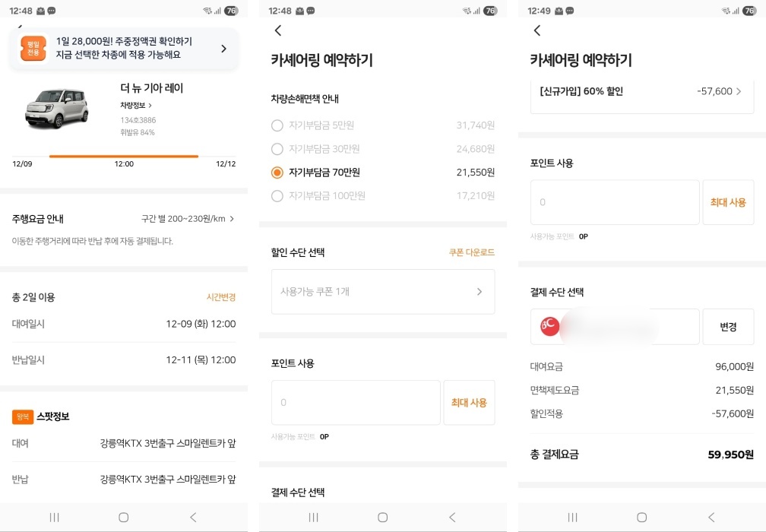This screenshot has width=766, height=532.
Task: Tap 할인적용 -57,600원 value
Action: pyautogui.click(x=733, y=413)
